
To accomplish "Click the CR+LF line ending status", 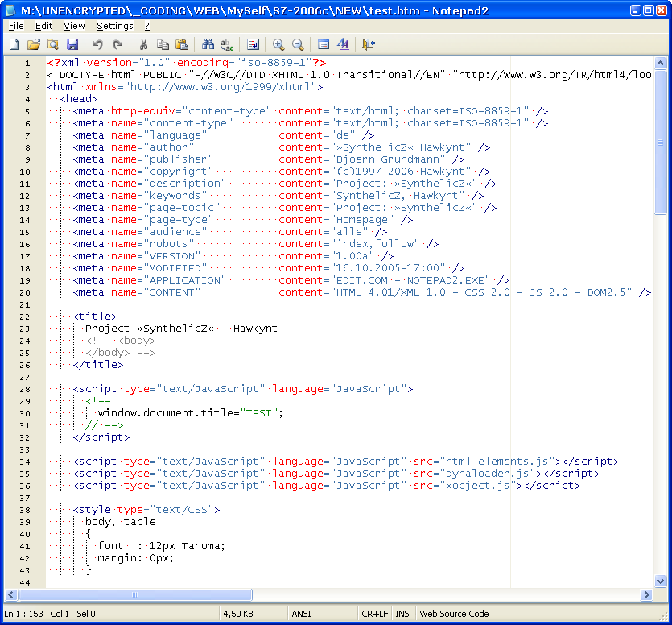I will point(374,614).
